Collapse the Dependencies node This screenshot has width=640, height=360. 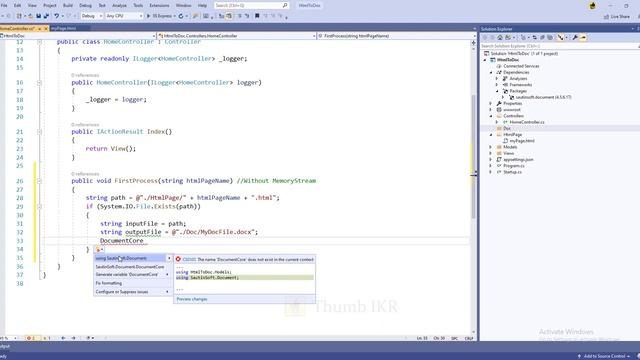[x=491, y=72]
